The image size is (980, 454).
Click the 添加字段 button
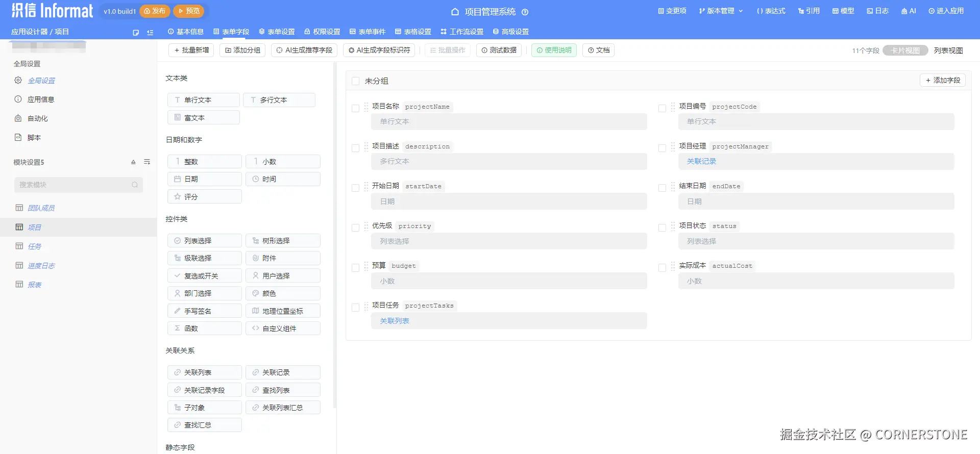point(943,81)
